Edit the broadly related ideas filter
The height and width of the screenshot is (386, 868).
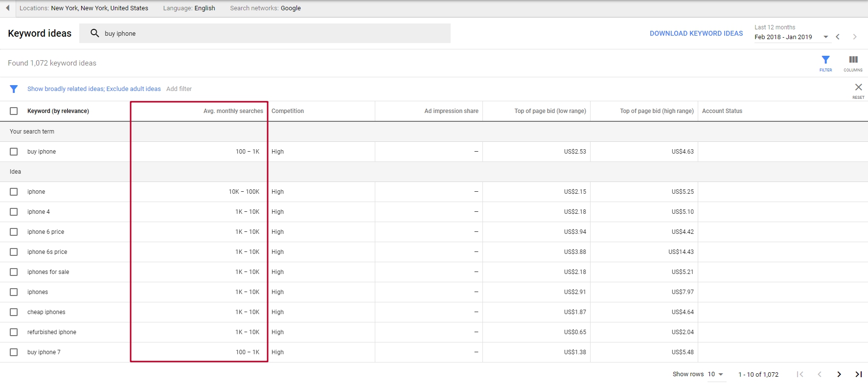point(94,89)
